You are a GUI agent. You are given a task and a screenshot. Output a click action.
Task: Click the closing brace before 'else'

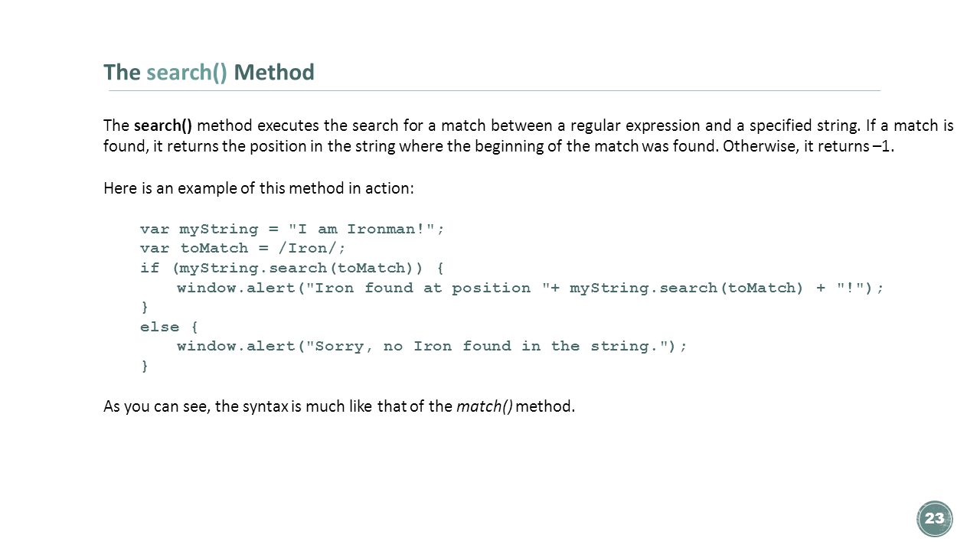click(x=145, y=307)
